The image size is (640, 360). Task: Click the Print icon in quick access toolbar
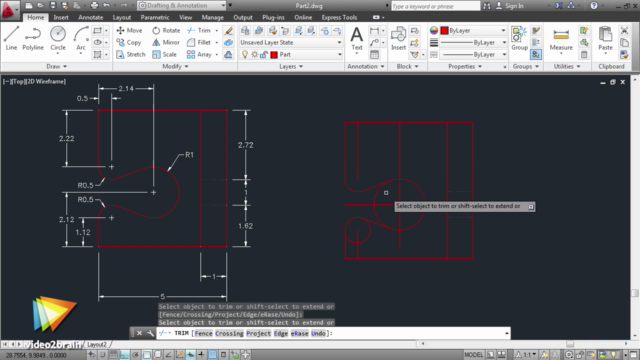tap(94, 6)
